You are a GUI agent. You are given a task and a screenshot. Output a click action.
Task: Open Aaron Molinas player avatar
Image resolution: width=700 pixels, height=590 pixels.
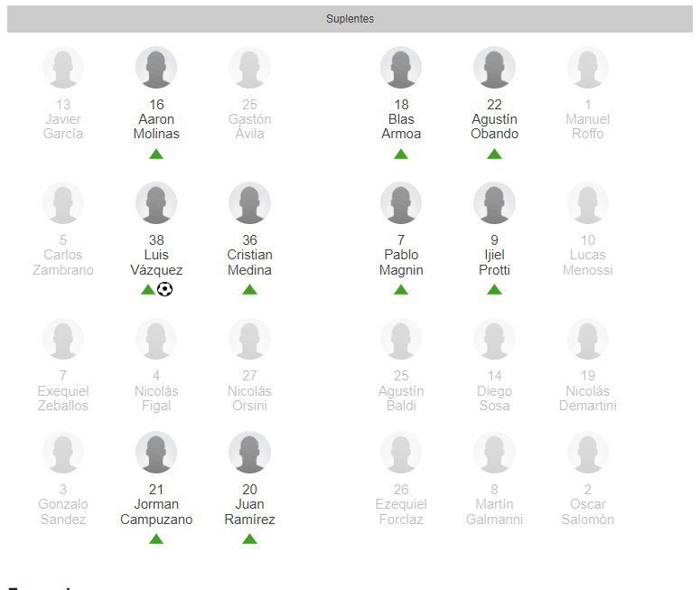[x=156, y=68]
